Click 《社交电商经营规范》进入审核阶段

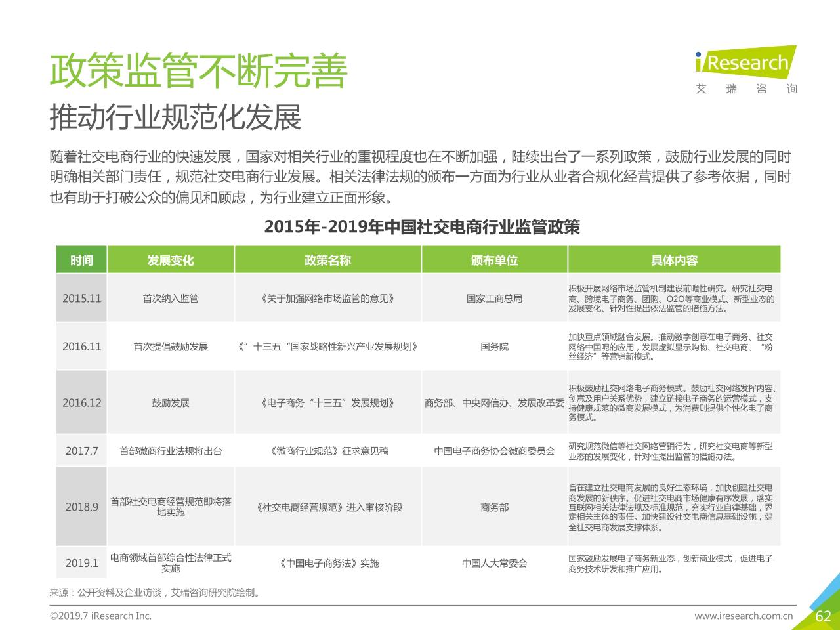tap(327, 507)
